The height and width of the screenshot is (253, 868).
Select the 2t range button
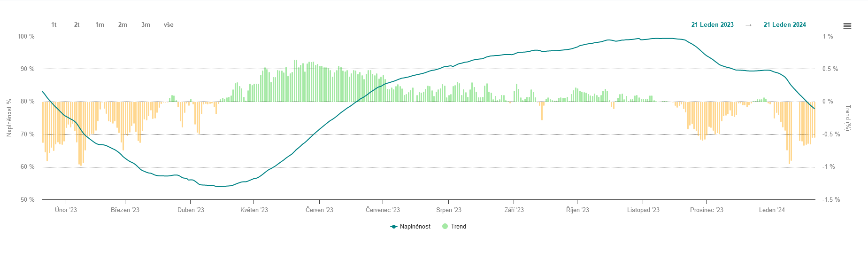pos(77,25)
